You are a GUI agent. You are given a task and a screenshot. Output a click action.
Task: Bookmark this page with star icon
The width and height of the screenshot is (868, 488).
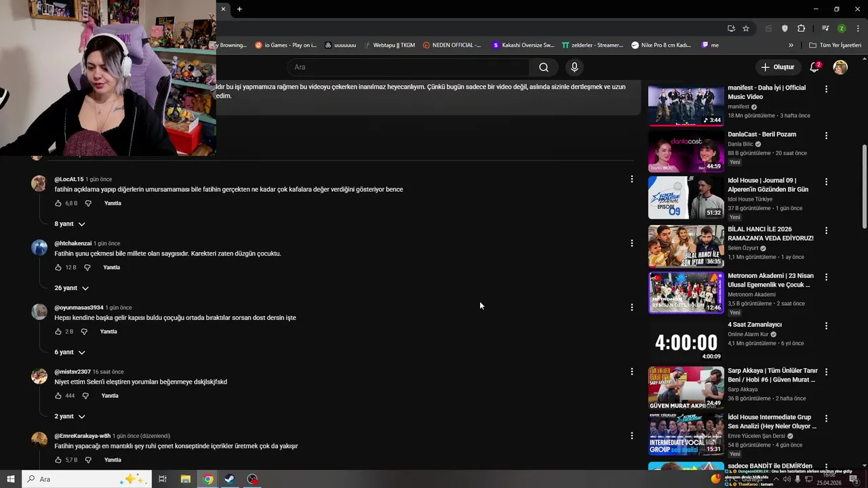point(746,28)
